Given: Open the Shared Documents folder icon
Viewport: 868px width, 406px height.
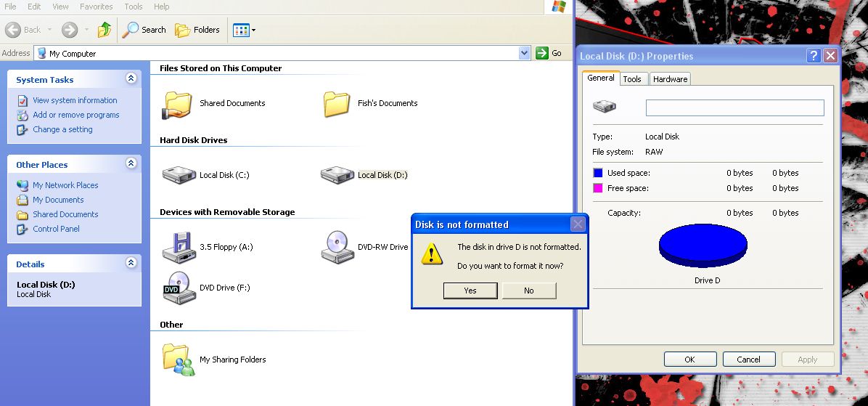Looking at the screenshot, I should click(177, 104).
